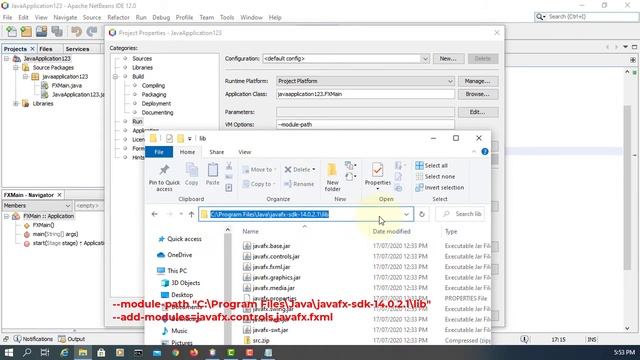Switch to the Files tab in NetBeans
640x360 pixels.
tap(46, 49)
